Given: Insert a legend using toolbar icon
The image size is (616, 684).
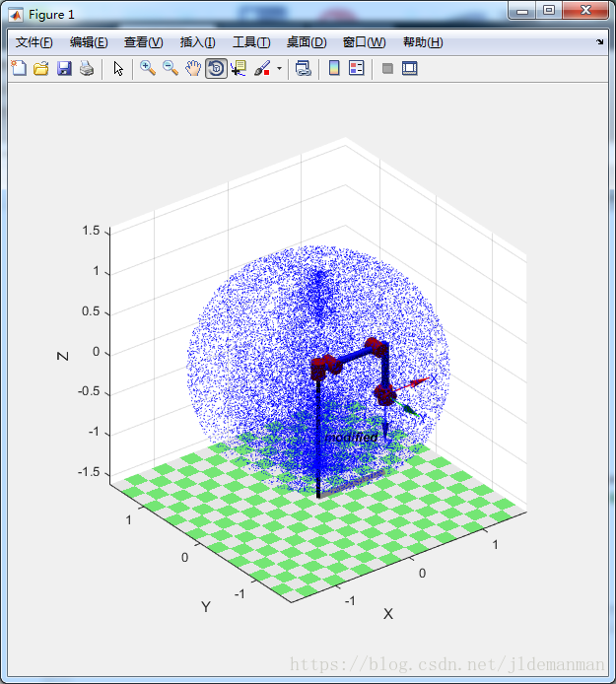Looking at the screenshot, I should 357,68.
